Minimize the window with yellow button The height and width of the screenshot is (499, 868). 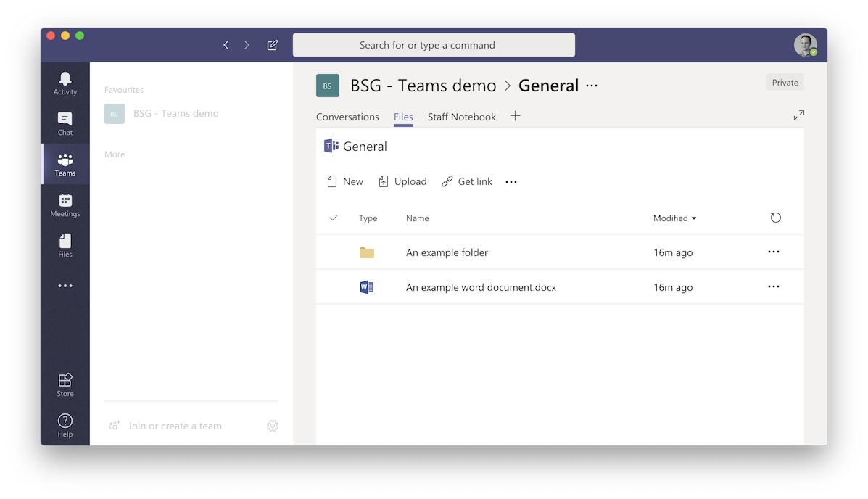[x=65, y=36]
